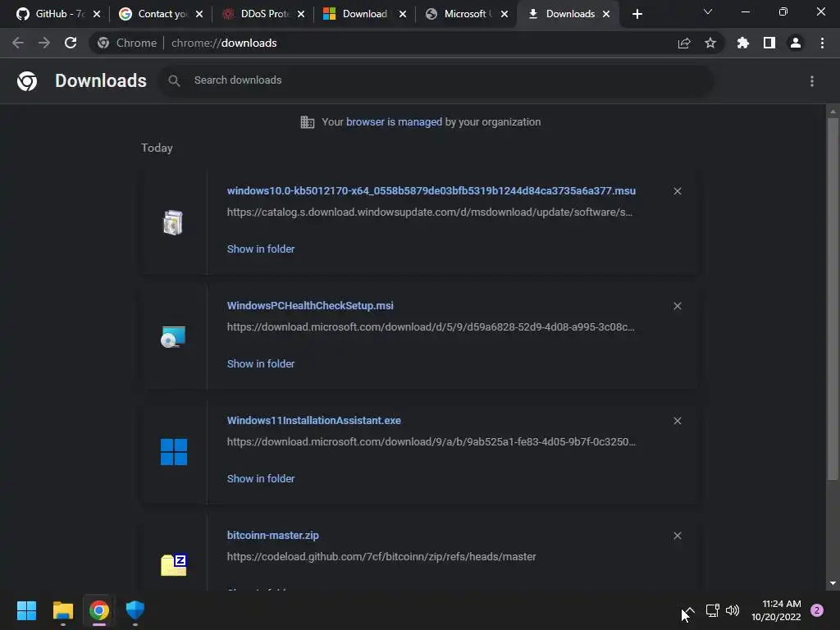
Task: Click the scrollbar up arrow
Action: (x=833, y=112)
